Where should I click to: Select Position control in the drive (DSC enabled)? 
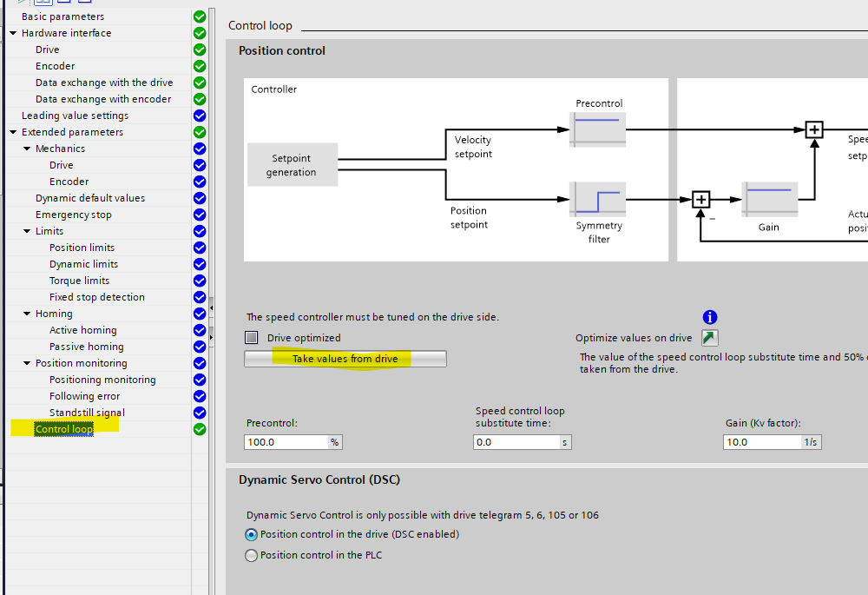click(x=251, y=534)
